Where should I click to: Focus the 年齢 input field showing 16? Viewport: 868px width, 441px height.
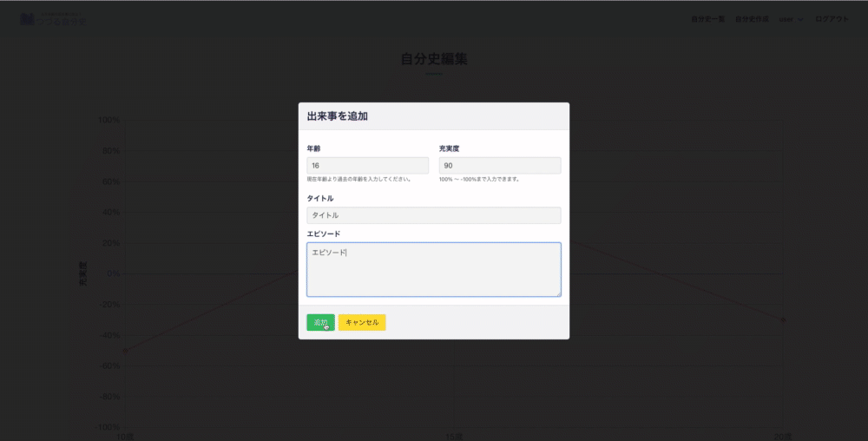tap(367, 166)
